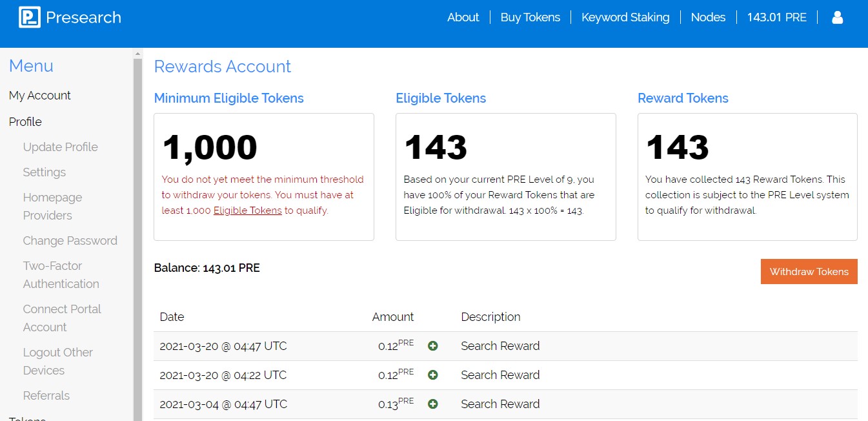The image size is (868, 421).
Task: Open the About page
Action: click(463, 17)
